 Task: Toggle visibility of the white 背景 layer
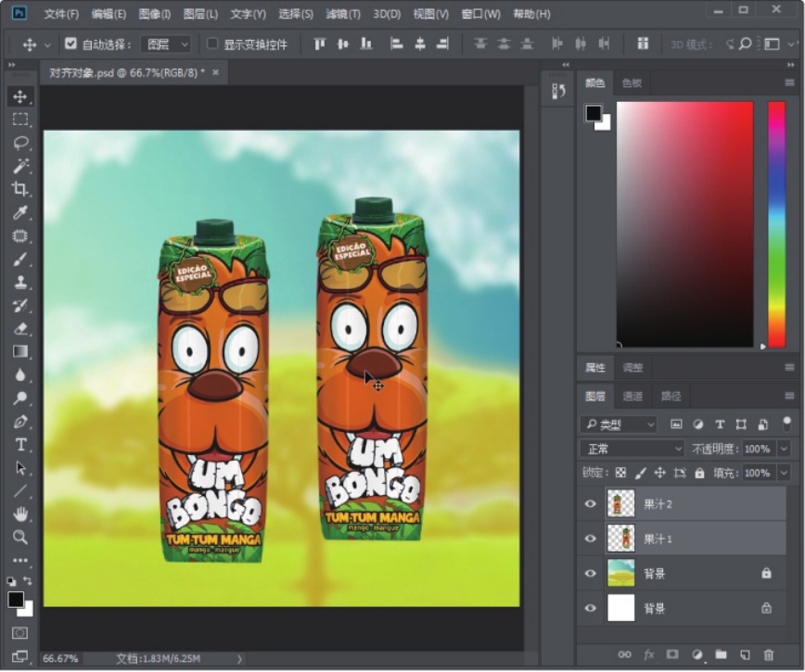click(x=591, y=608)
